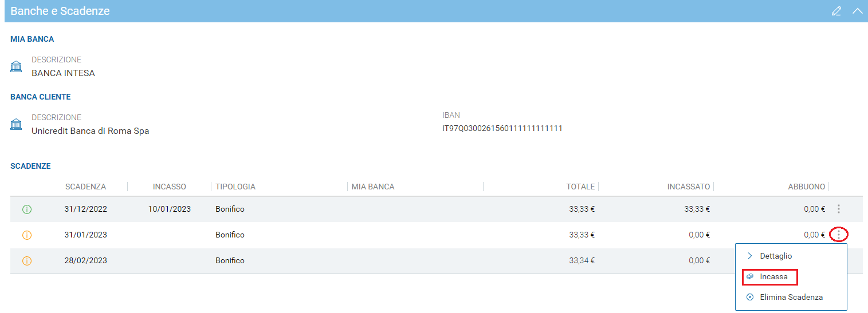
Task: Click the BANCA CLIENTE section heading
Action: tap(41, 97)
